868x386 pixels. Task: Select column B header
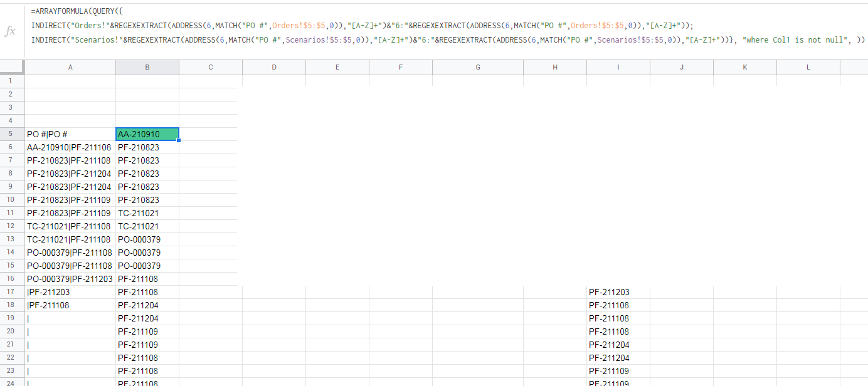(147, 67)
